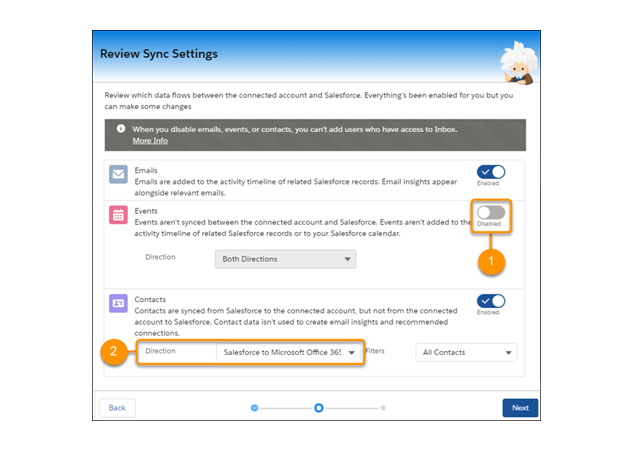Click the Review Sync Settings heading
The image size is (633, 460).
(x=159, y=53)
